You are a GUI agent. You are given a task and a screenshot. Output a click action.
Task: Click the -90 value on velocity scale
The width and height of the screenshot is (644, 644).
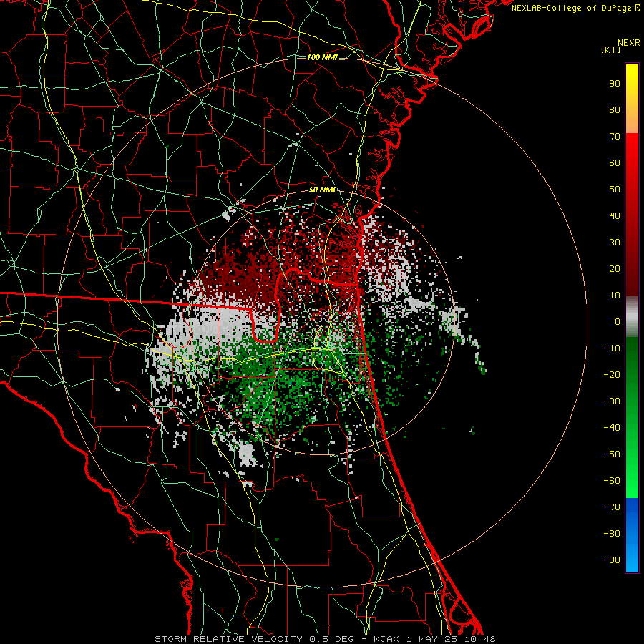[x=612, y=560]
